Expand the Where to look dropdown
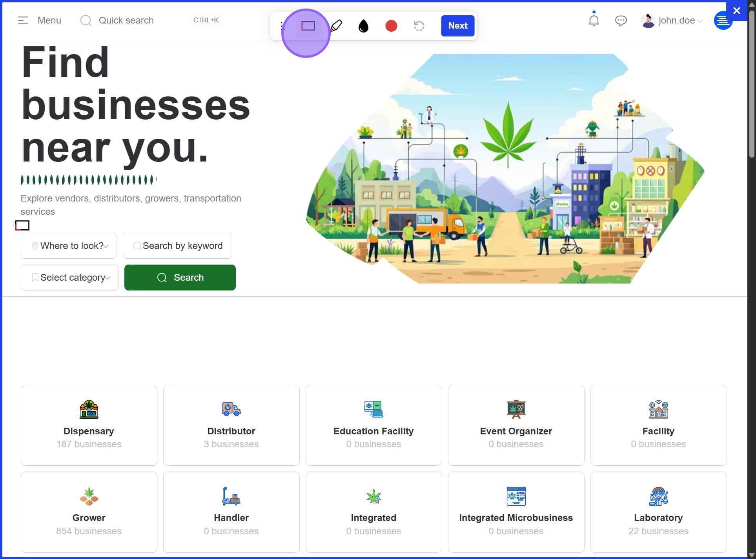The image size is (756, 559). (69, 246)
